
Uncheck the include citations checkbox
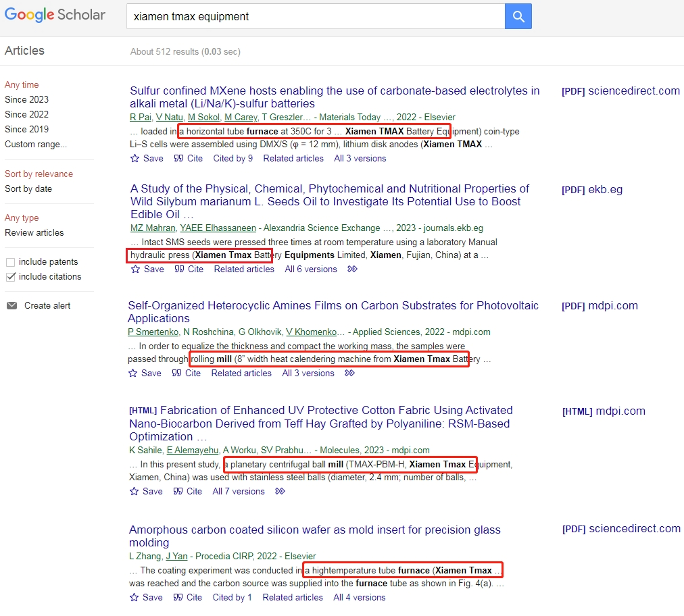tap(10, 277)
